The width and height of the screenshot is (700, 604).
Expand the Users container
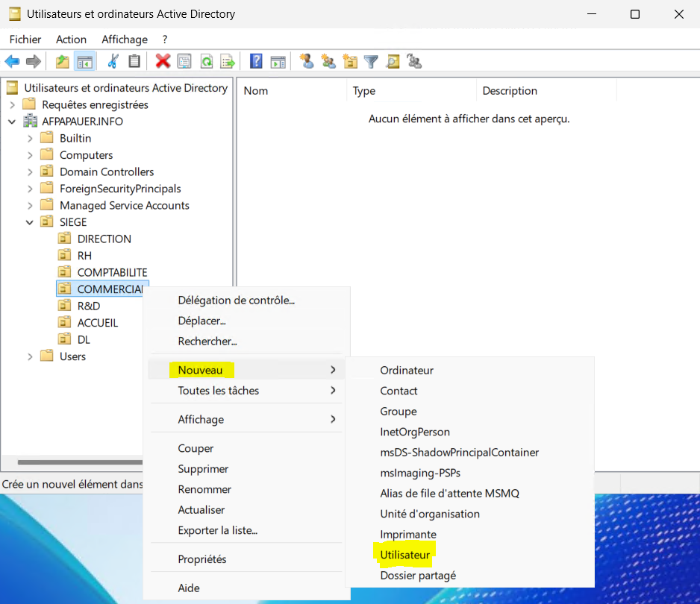[x=30, y=356]
